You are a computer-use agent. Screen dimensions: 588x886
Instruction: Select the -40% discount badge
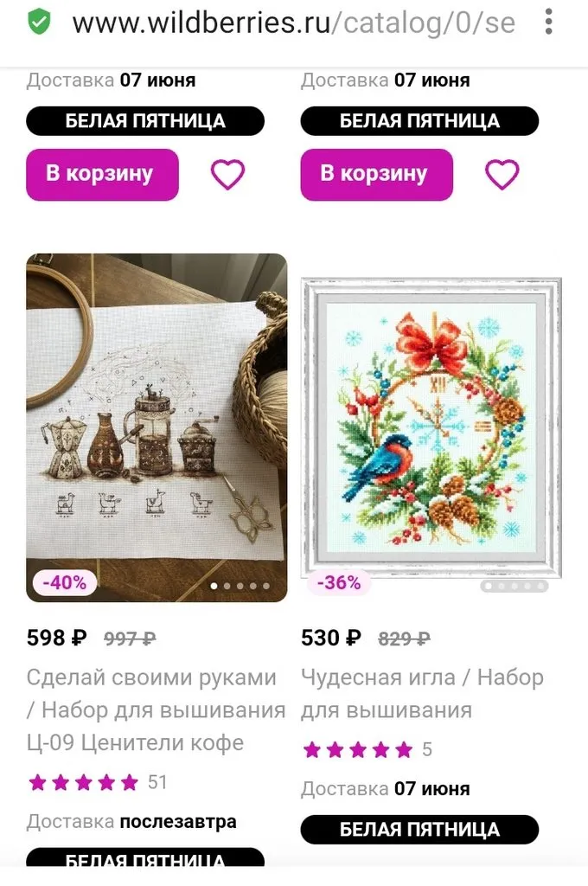[64, 582]
